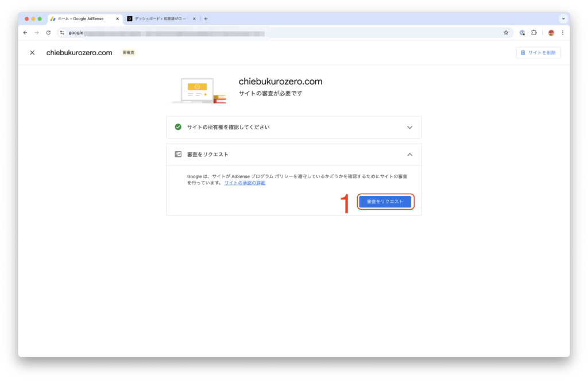588x381 pixels.
Task: Click the chiebukurozero.com header title
Action: 79,52
